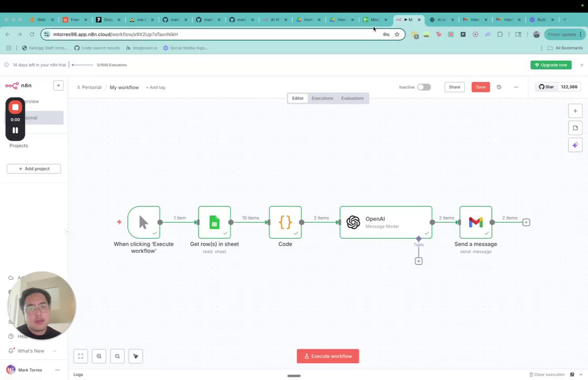This screenshot has width=588, height=380.
Task: Click the lightning trigger icon beside first node
Action: pos(119,222)
